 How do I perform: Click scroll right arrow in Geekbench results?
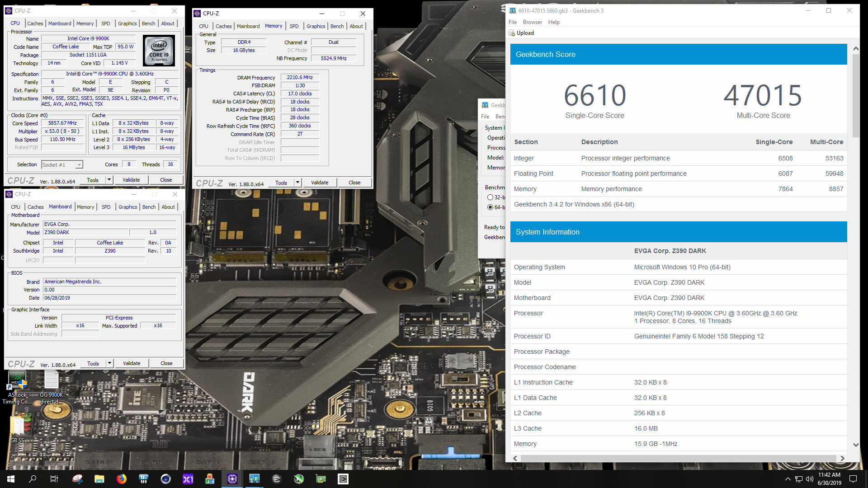[x=842, y=458]
